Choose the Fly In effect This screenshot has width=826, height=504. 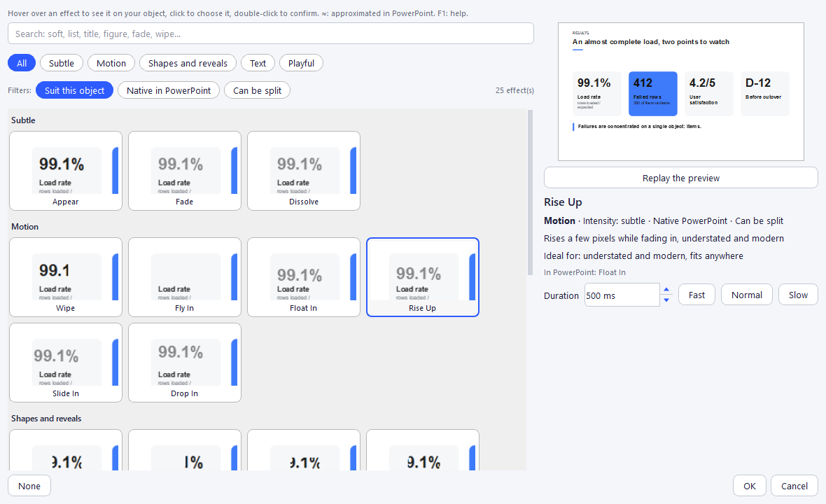(185, 277)
